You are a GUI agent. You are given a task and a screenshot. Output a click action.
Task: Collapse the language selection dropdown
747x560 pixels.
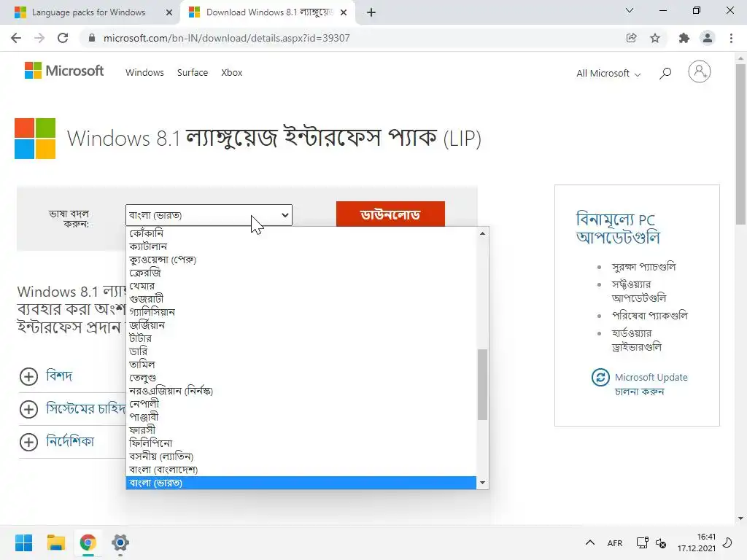click(x=209, y=215)
